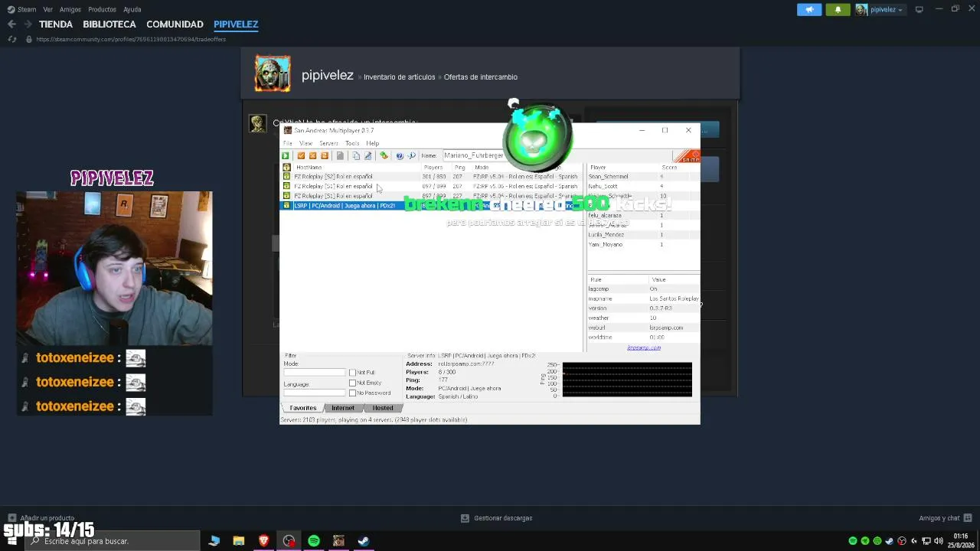Click the GTA San Andreas taskbar icon

pyautogui.click(x=338, y=541)
